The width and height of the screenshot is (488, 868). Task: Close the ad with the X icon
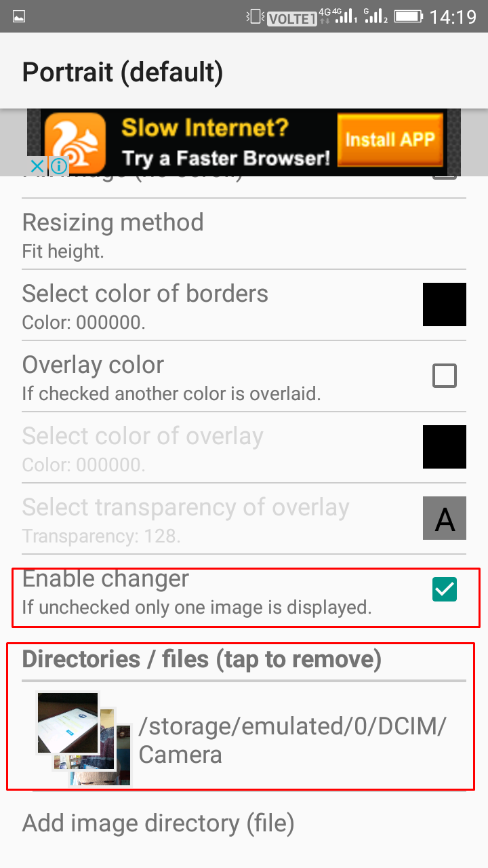tap(37, 166)
